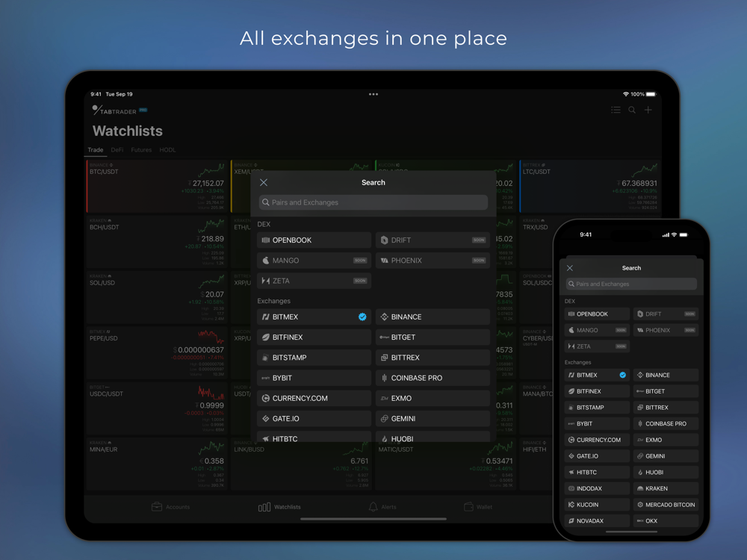Select OPENBOOK in tablet DEX list
The width and height of the screenshot is (747, 560).
(314, 240)
